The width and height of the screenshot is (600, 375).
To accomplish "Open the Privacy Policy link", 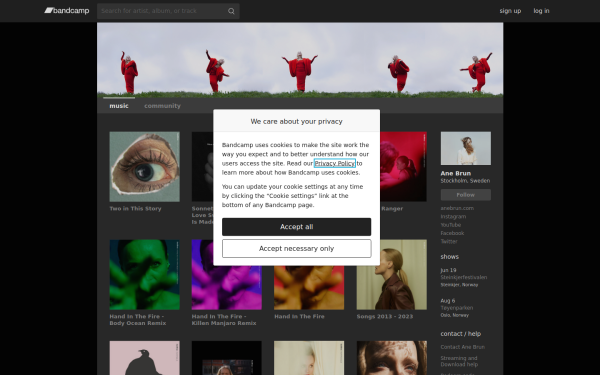I will tap(334, 163).
